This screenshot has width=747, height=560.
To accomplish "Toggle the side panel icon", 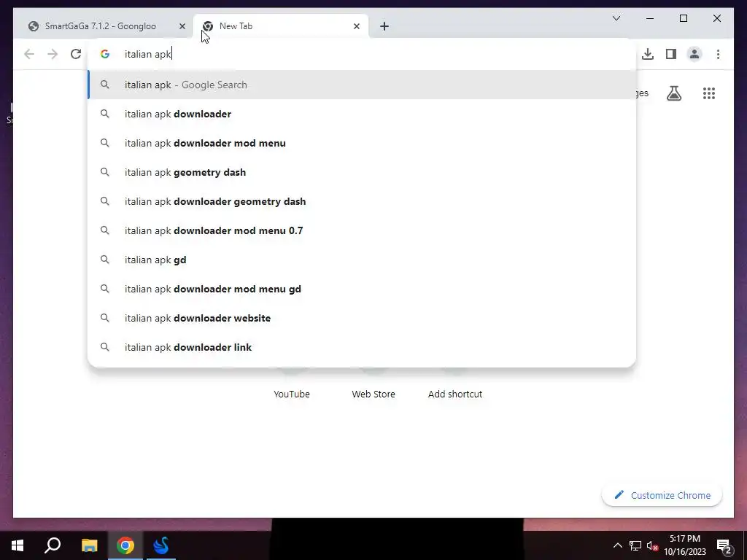I will 671,54.
